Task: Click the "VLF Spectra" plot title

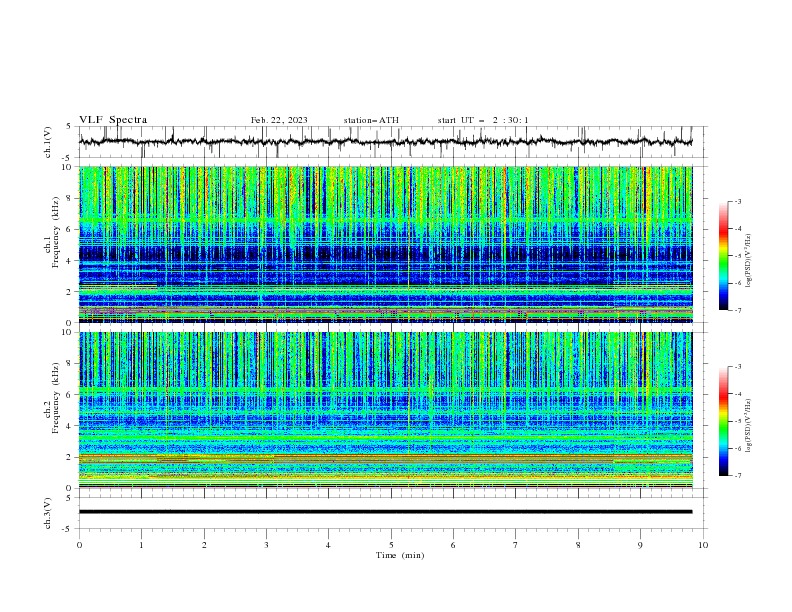Action: [x=113, y=120]
